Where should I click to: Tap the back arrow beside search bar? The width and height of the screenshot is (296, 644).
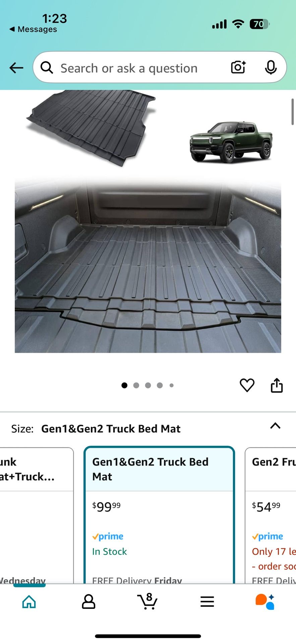(x=16, y=68)
